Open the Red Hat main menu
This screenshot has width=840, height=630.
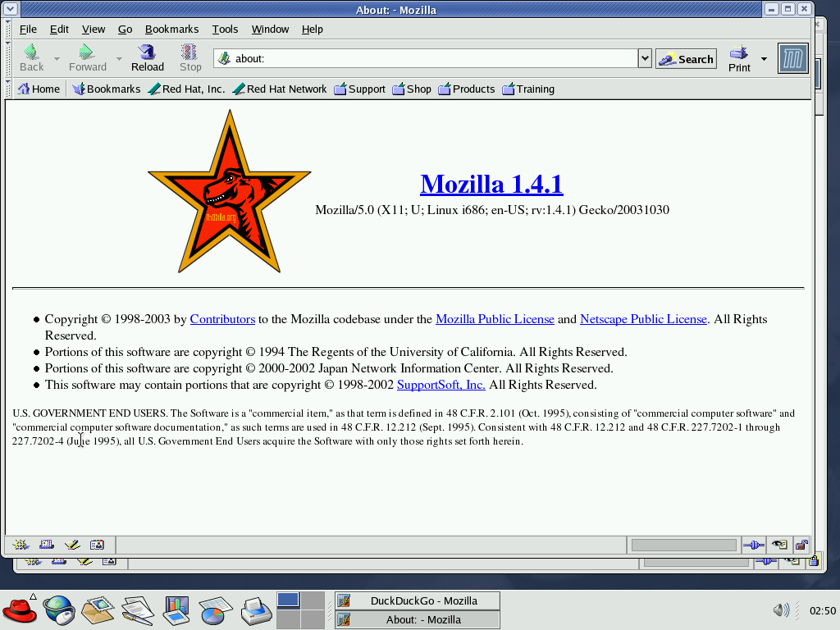point(20,610)
